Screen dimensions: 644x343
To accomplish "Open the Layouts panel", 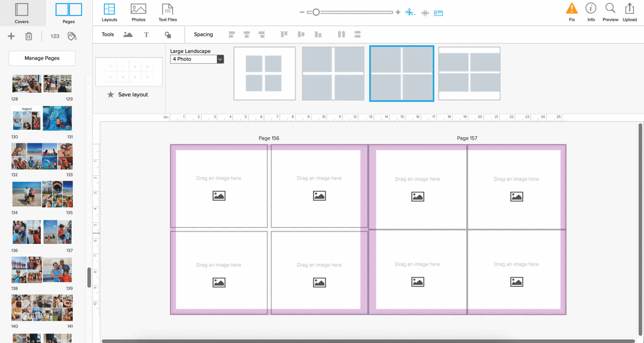I will pyautogui.click(x=109, y=13).
